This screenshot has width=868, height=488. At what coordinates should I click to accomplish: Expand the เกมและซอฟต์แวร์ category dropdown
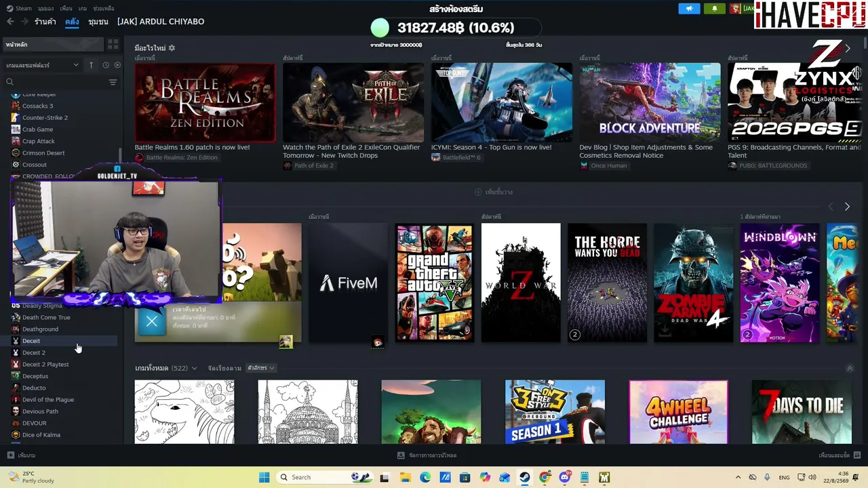click(x=43, y=65)
